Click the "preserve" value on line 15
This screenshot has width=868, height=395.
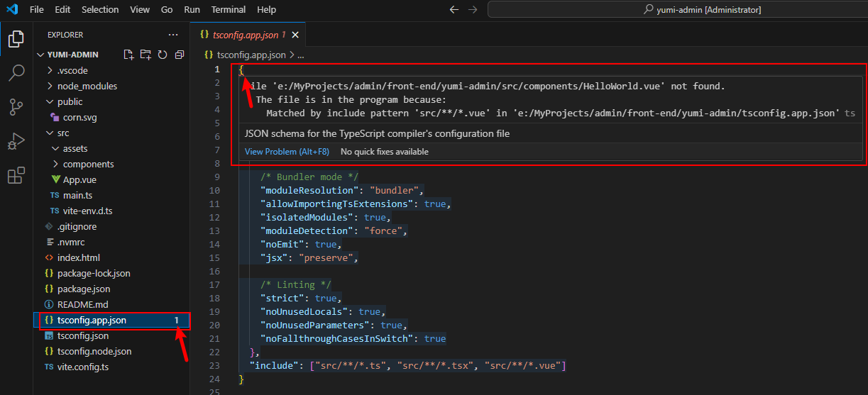(x=326, y=257)
